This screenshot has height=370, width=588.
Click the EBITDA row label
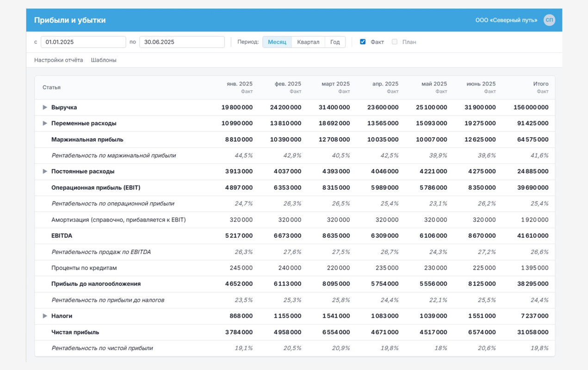pos(62,236)
